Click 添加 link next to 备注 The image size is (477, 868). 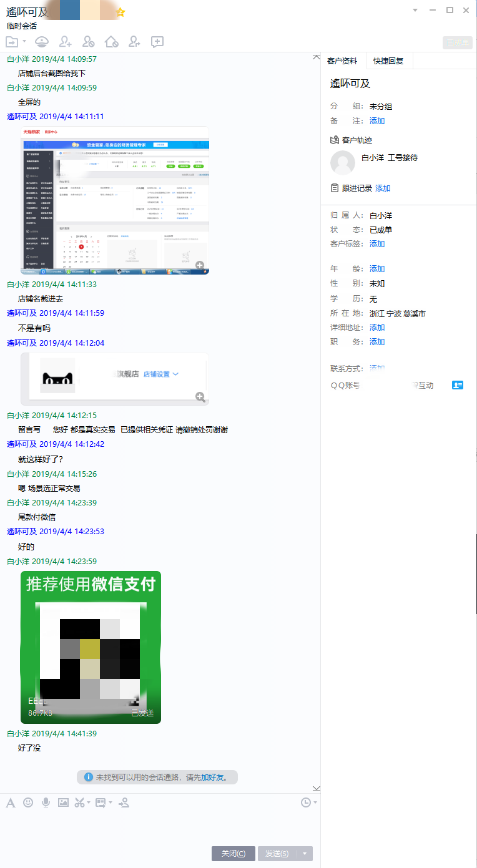377,121
